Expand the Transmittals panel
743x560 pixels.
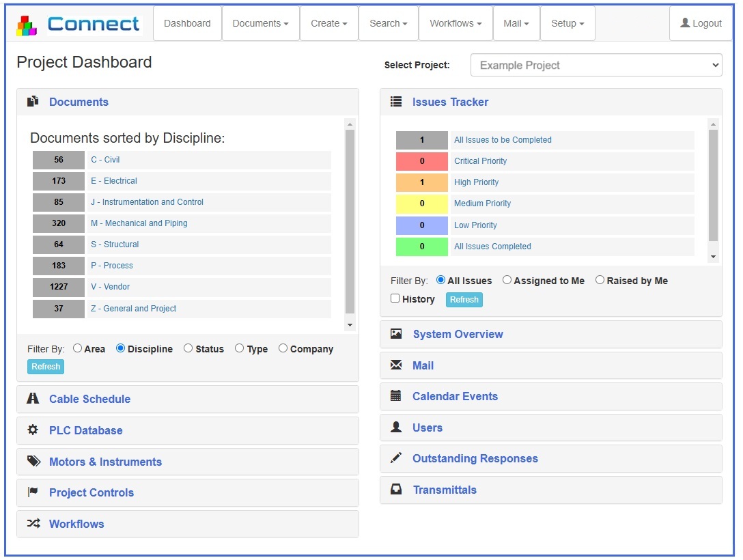(551, 490)
